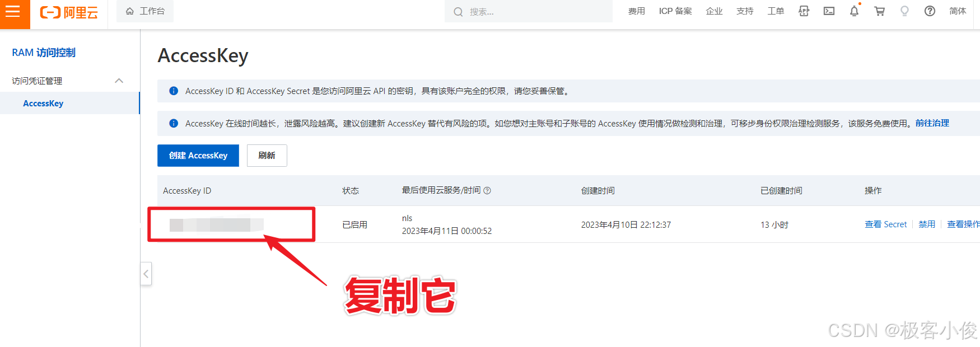Open the shopping cart
The height and width of the screenshot is (347, 980).
pyautogui.click(x=879, y=11)
